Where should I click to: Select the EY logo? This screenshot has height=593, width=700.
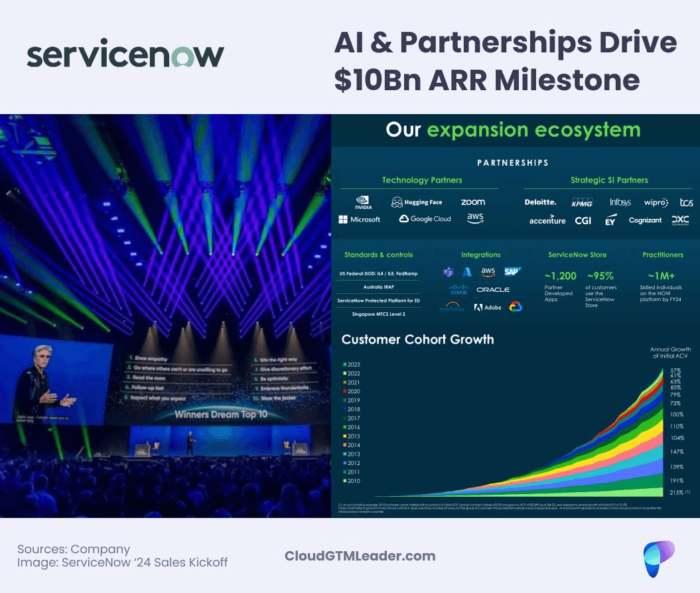click(x=610, y=220)
